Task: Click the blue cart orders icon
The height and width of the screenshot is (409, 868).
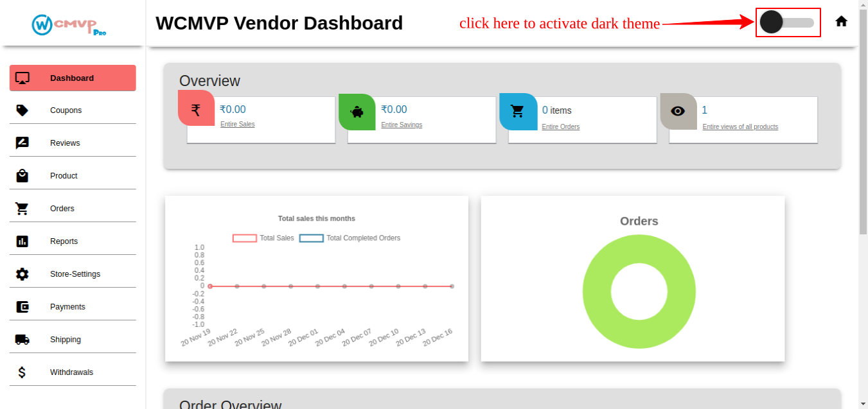Action: coord(518,112)
